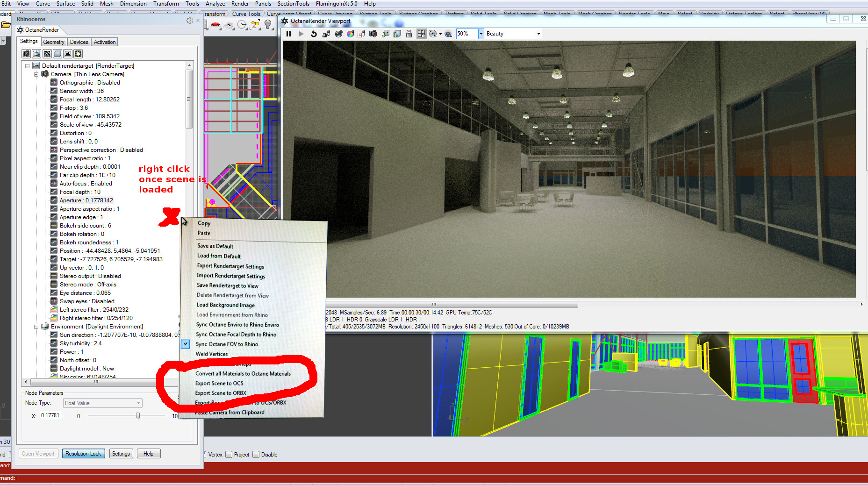Open the Node Type Float Value dropdown
Screen dimensions: 868x485
coord(103,403)
